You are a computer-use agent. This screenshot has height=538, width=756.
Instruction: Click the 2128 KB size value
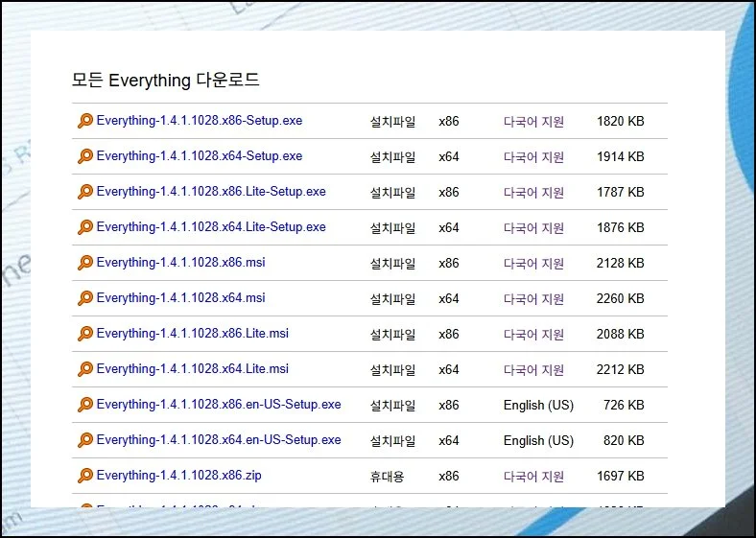621,263
